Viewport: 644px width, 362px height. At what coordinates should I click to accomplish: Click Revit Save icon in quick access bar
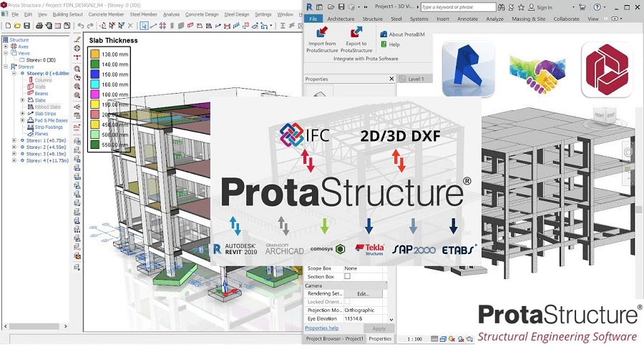tap(341, 7)
